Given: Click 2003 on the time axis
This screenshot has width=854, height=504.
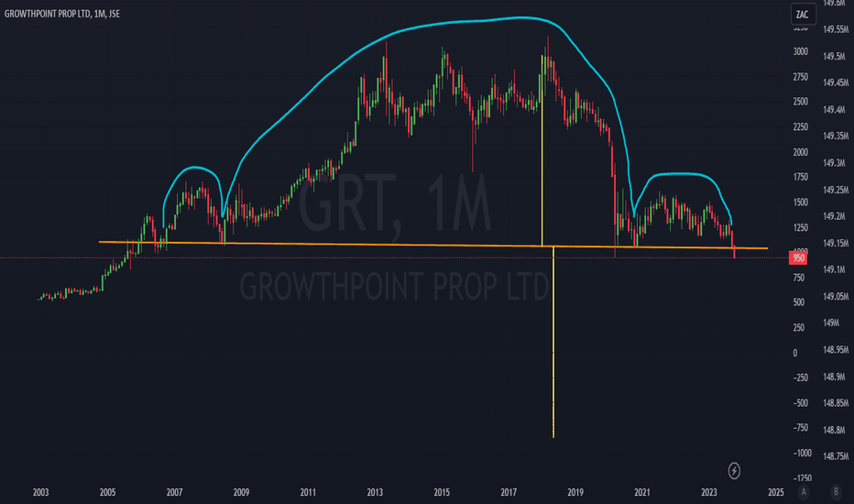Looking at the screenshot, I should 41,493.
